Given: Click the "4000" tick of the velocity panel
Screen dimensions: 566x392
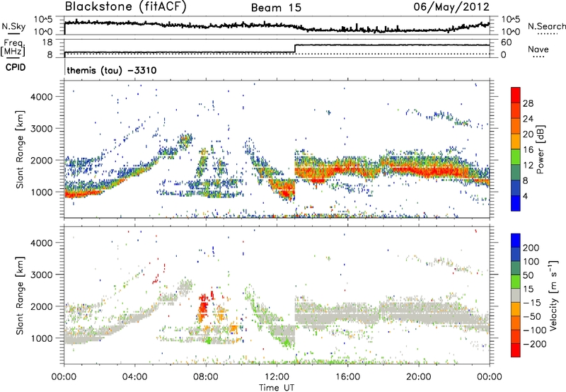Looking at the screenshot, I should pos(42,243).
